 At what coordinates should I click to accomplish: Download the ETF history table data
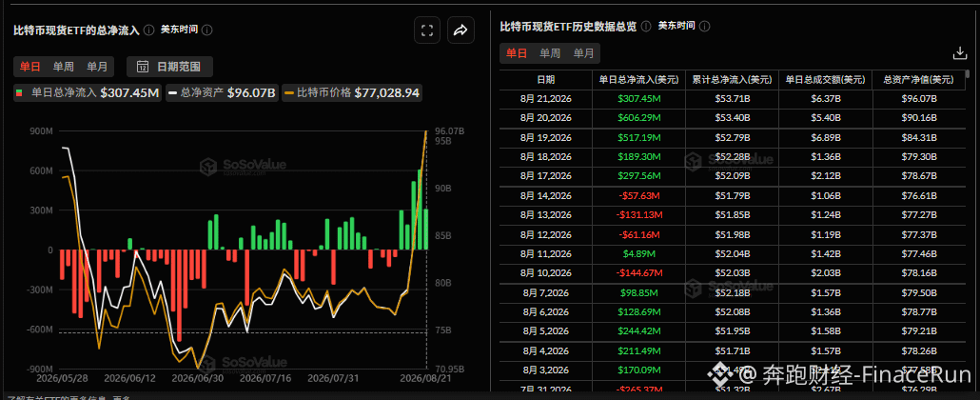click(x=960, y=53)
